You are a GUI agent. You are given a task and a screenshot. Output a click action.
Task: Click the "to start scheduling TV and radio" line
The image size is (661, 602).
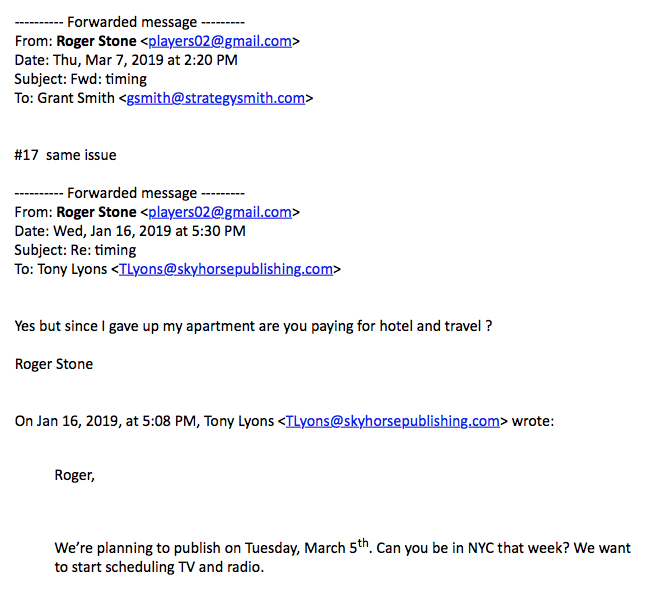click(x=159, y=567)
